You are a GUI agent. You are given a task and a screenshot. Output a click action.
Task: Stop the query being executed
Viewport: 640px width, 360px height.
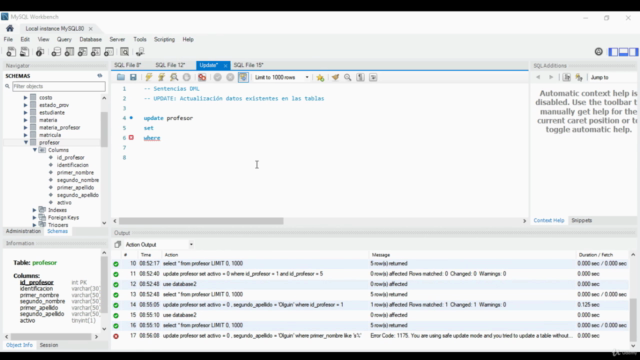coord(187,77)
